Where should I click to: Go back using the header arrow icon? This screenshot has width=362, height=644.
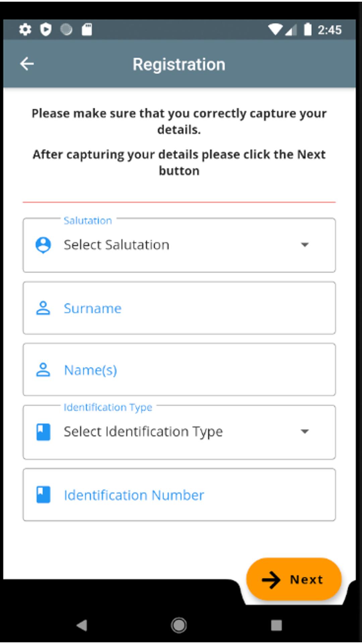tap(27, 64)
